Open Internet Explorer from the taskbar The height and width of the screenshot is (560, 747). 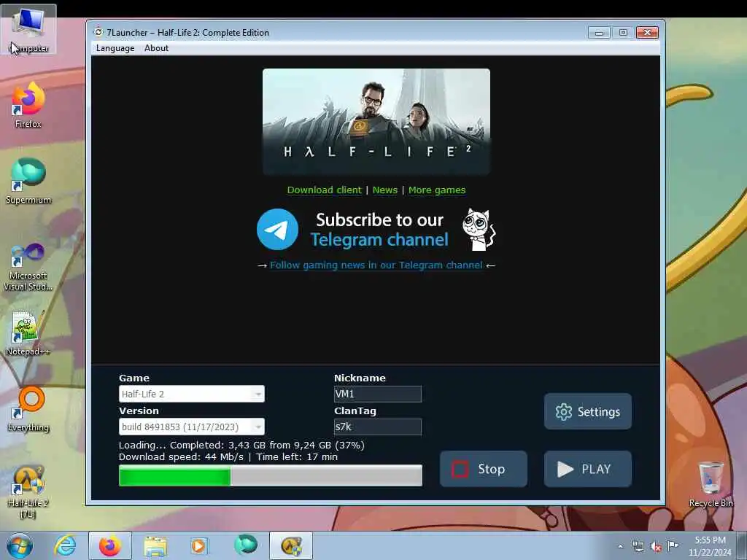pyautogui.click(x=65, y=545)
